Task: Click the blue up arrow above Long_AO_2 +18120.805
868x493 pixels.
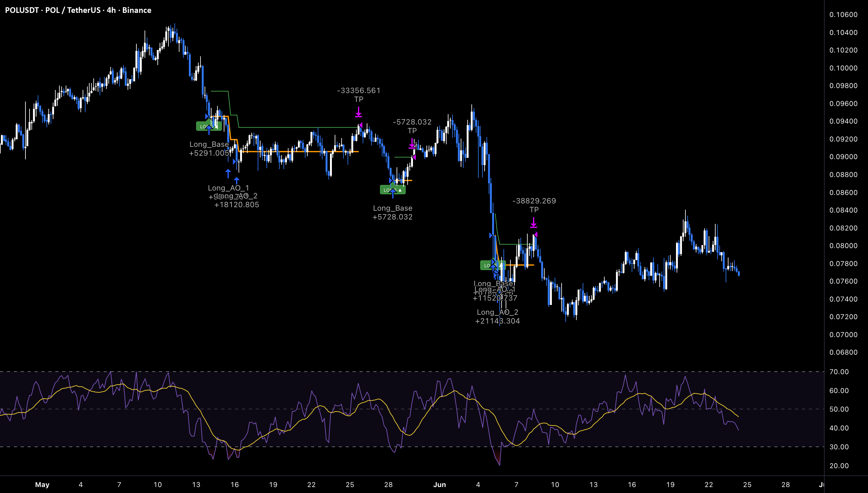Action: 237,181
